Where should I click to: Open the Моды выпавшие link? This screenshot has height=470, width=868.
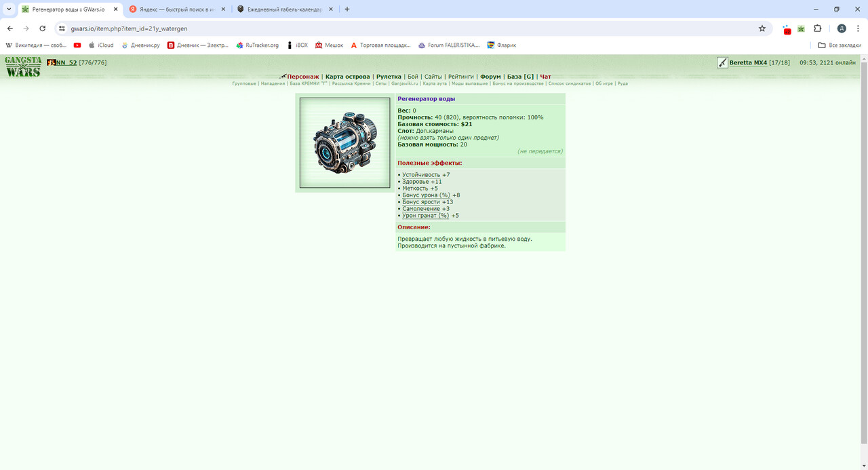[469, 83]
